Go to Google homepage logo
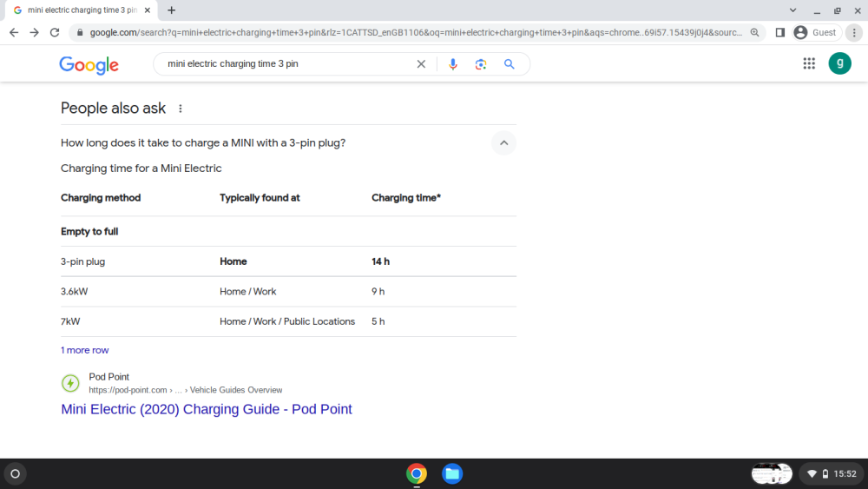 coord(89,65)
